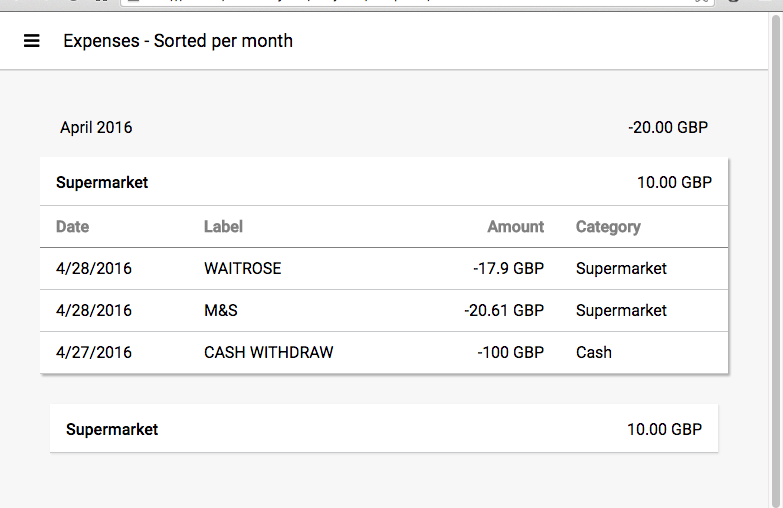The image size is (783, 508).
Task: Sort by the Label column header
Action: [223, 227]
